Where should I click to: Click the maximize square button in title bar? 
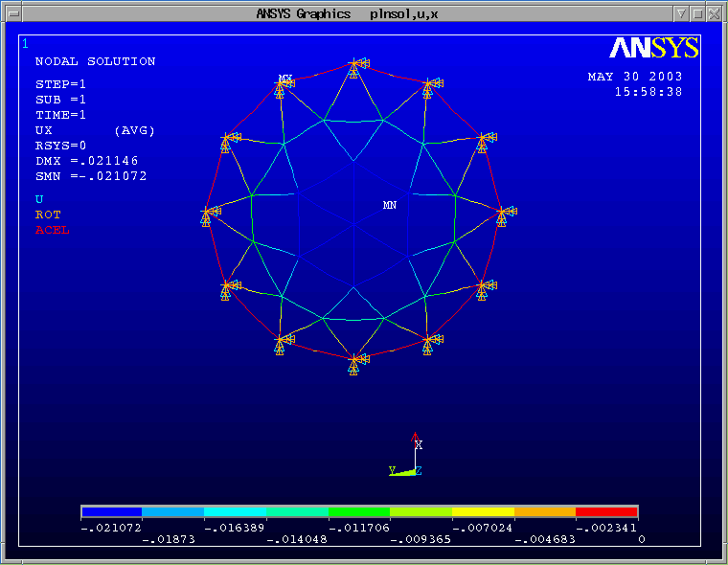(697, 14)
